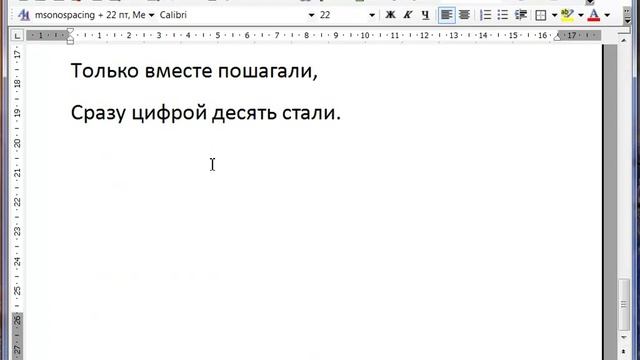Apply the red font color button
The width and height of the screenshot is (640, 360).
594,15
